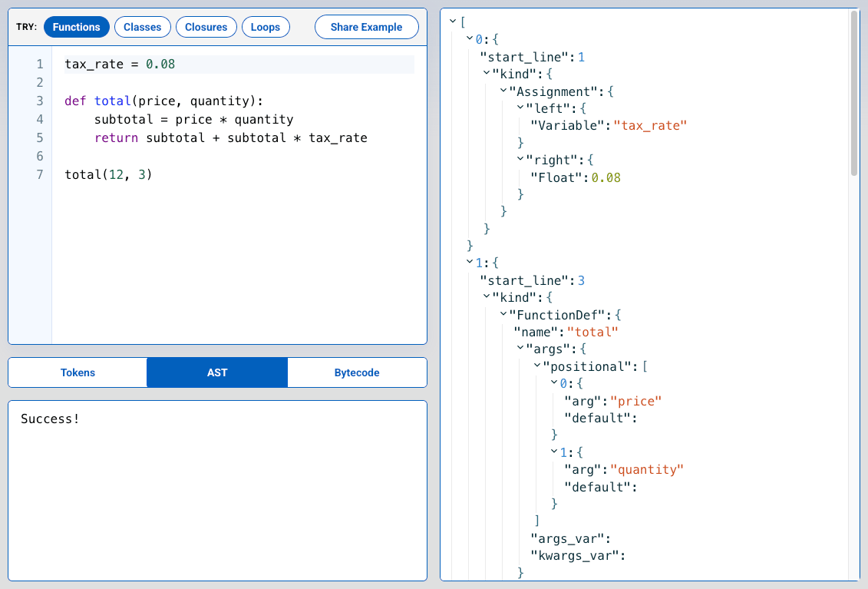Click line number 7 in the gutter
This screenshot has width=868, height=589.
click(40, 174)
